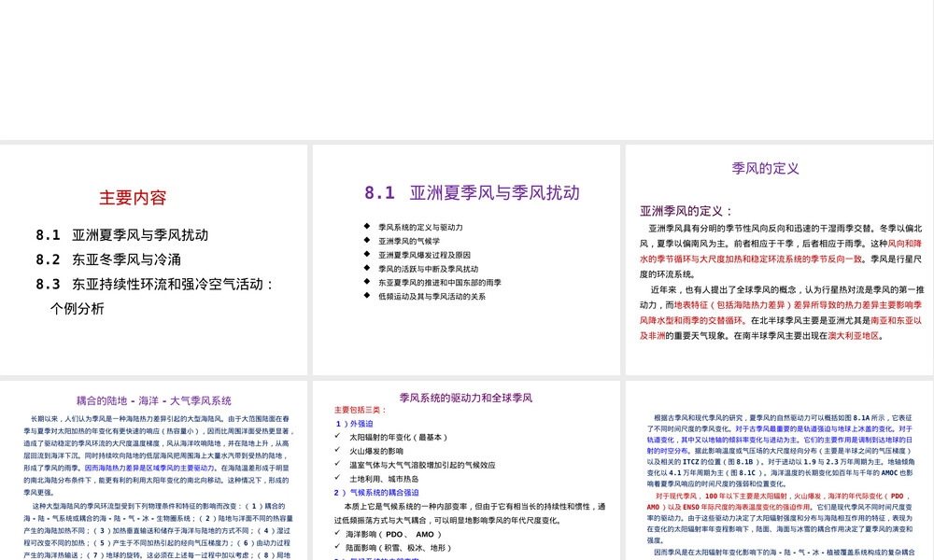934x560 pixels.
Task: Click the item 陆面影响(积雪、极冰、地形)
Action: [x=399, y=548]
